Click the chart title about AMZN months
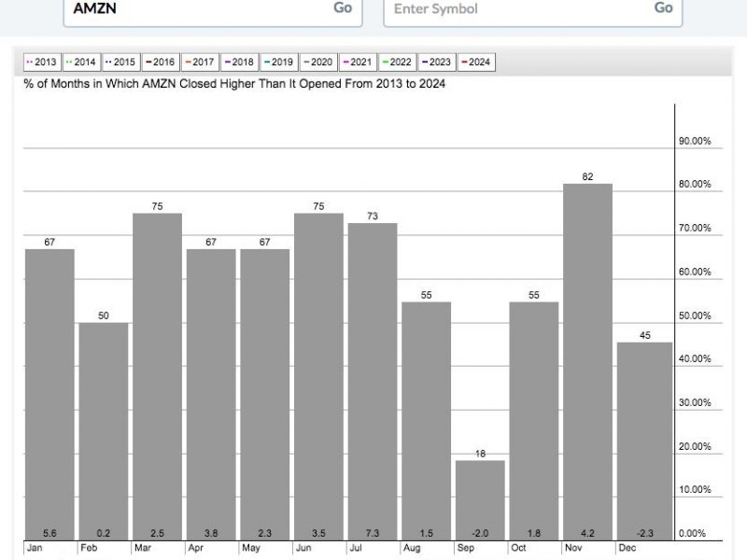The image size is (747, 560). (234, 84)
